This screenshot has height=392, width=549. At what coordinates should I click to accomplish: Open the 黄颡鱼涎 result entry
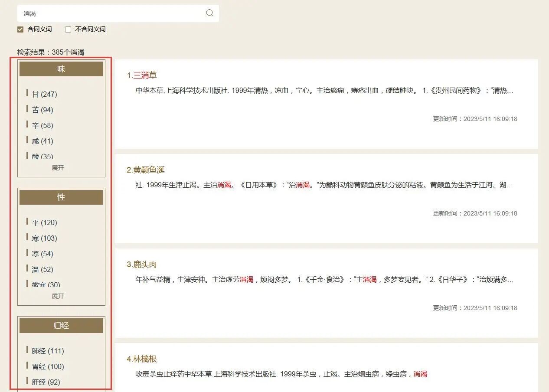[x=148, y=170]
